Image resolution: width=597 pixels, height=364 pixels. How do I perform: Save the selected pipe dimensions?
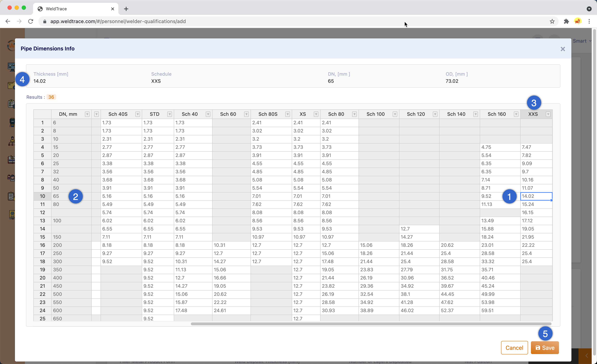click(545, 348)
